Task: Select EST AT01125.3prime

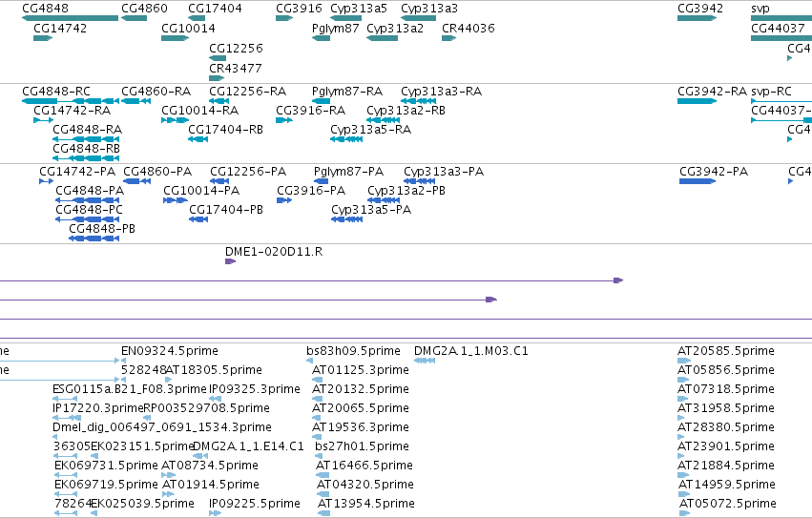Action: 361,370
